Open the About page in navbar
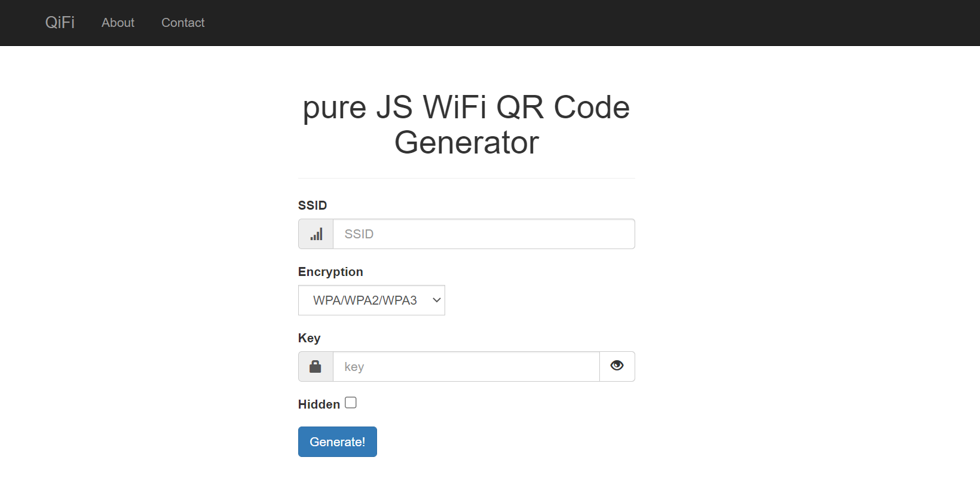Screen dimensions: 980x497 [118, 23]
